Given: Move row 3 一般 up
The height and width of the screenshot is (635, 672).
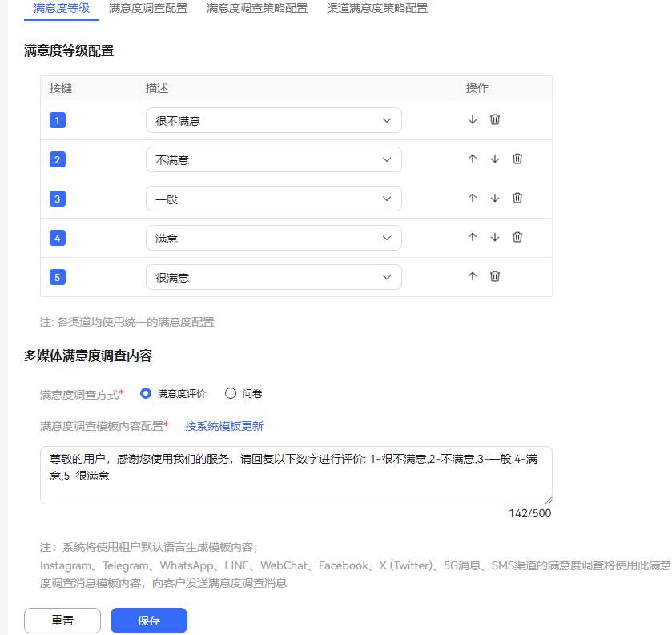Looking at the screenshot, I should tap(473, 198).
